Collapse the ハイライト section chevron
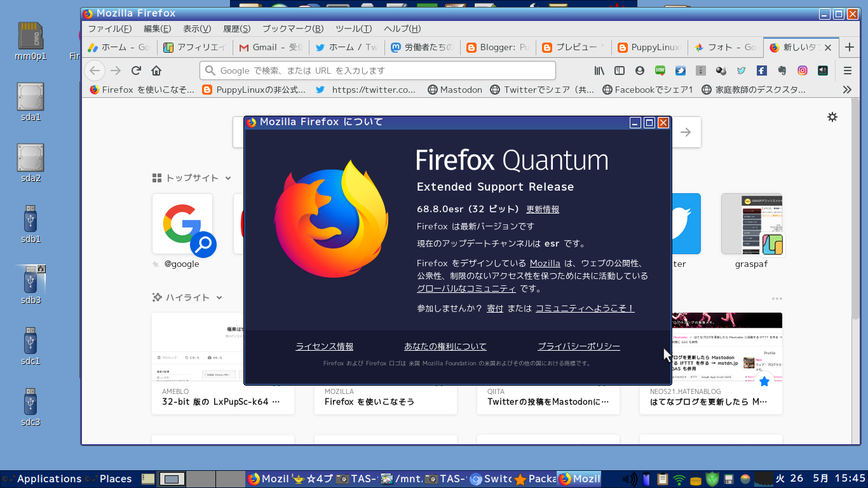 [x=219, y=298]
